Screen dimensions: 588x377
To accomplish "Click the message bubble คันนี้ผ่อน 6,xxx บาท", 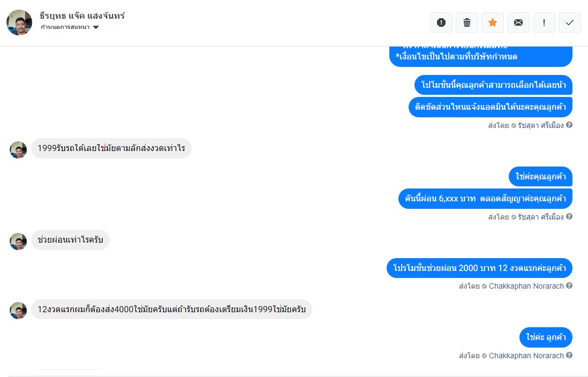I will click(485, 199).
